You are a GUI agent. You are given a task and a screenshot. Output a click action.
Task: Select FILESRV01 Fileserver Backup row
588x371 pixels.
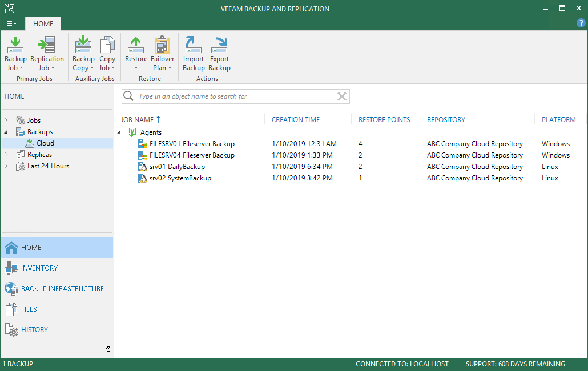pos(192,143)
